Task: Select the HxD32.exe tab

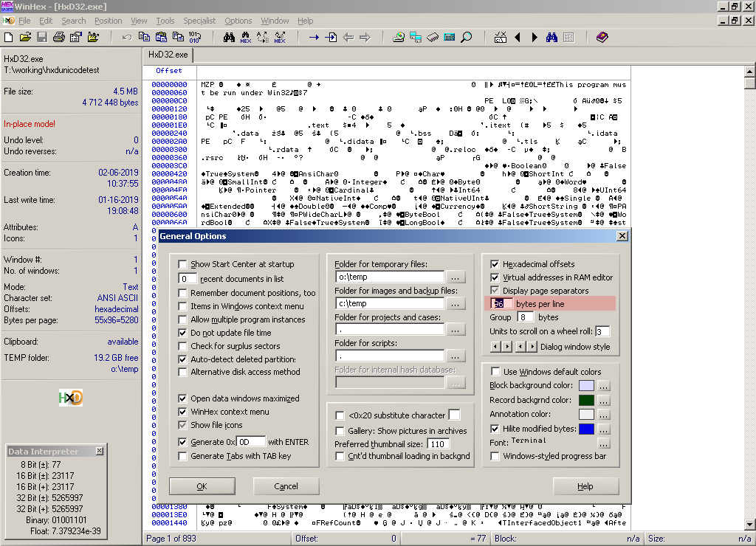Action: pyautogui.click(x=168, y=55)
